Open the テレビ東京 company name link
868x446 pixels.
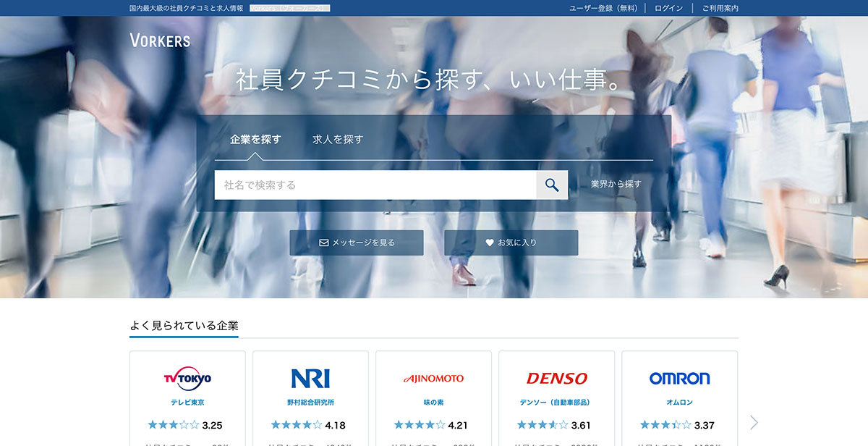point(187,402)
